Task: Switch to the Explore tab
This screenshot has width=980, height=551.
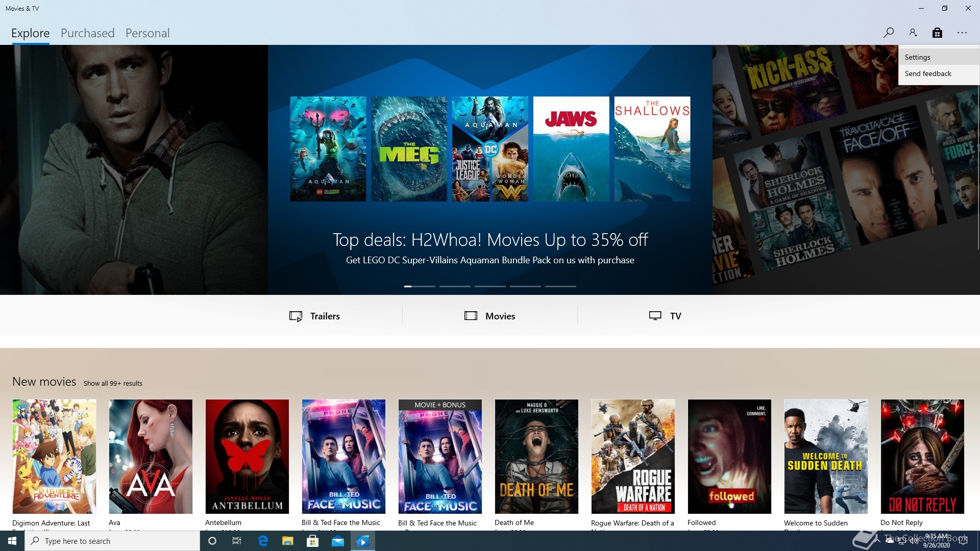Action: pos(31,33)
